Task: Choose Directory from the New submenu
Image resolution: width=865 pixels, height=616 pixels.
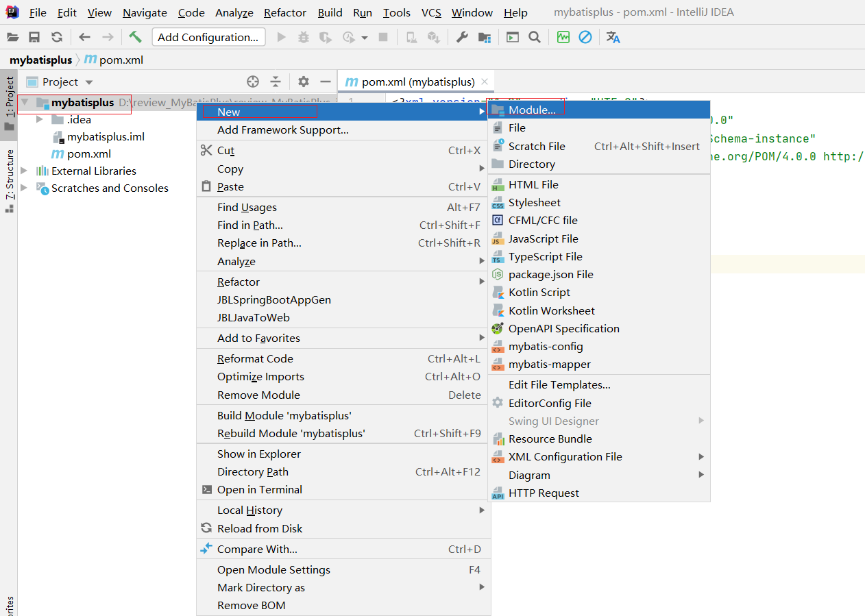Action: (x=598, y=164)
